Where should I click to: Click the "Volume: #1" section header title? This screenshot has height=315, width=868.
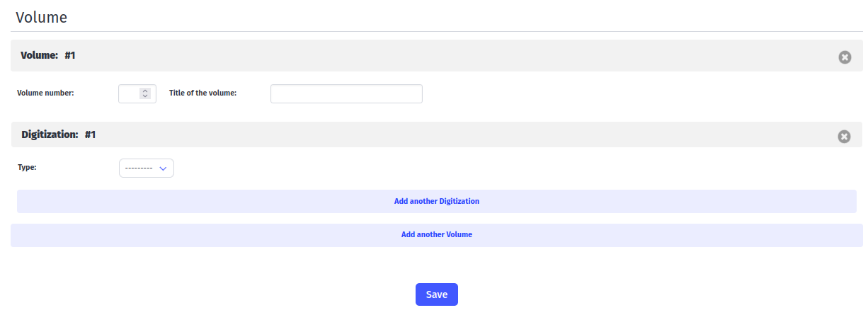coord(47,55)
